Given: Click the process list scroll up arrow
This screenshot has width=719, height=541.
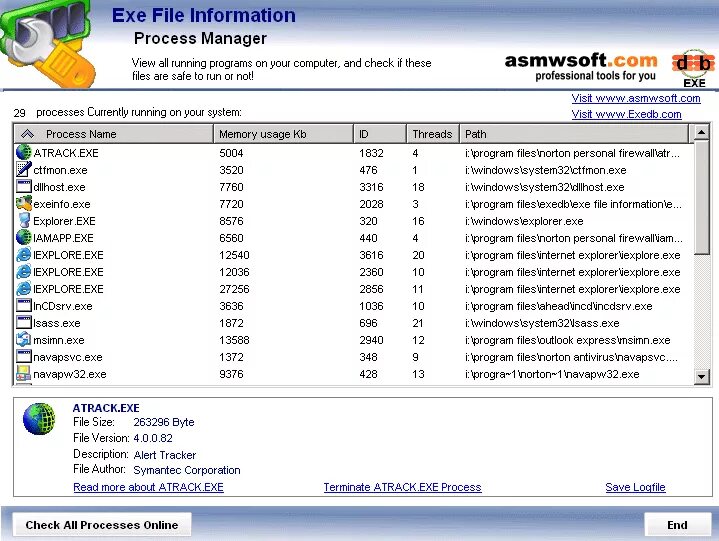Looking at the screenshot, I should (701, 133).
